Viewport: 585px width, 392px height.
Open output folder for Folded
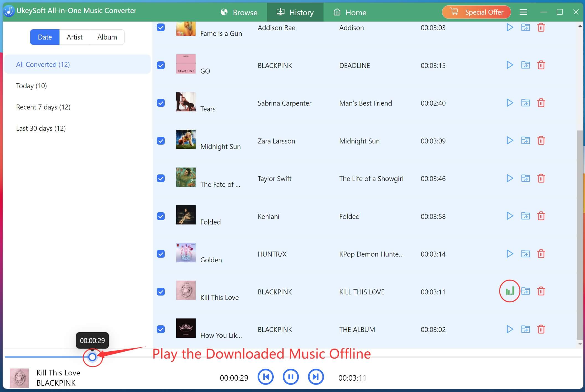(x=525, y=216)
